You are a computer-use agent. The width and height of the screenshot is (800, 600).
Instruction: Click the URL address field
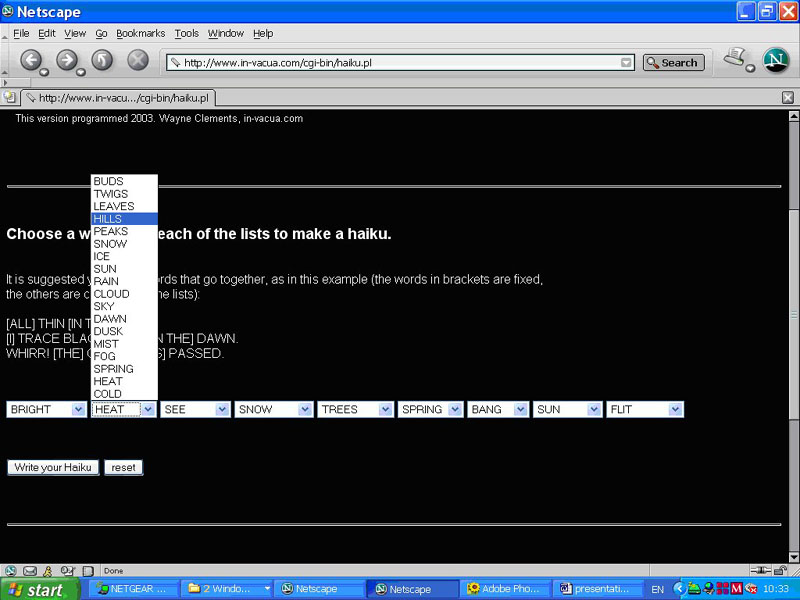pos(401,63)
